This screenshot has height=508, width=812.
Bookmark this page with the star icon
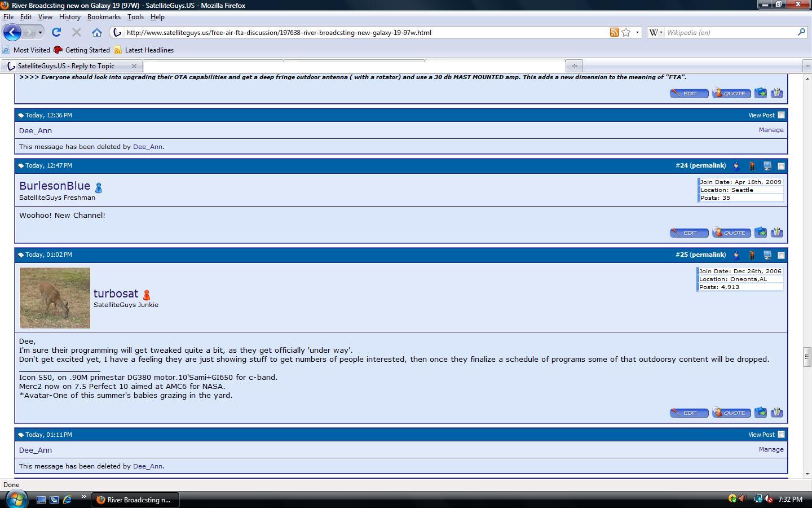coord(626,32)
